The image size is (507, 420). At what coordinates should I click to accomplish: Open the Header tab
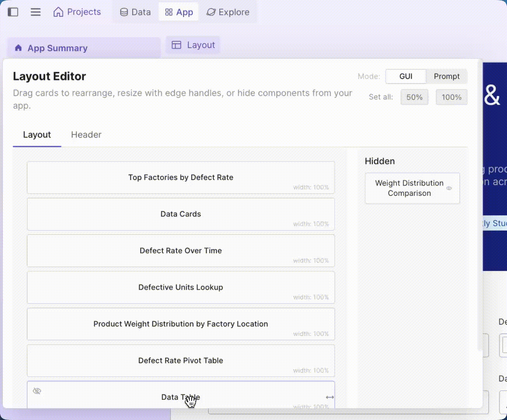click(x=86, y=135)
